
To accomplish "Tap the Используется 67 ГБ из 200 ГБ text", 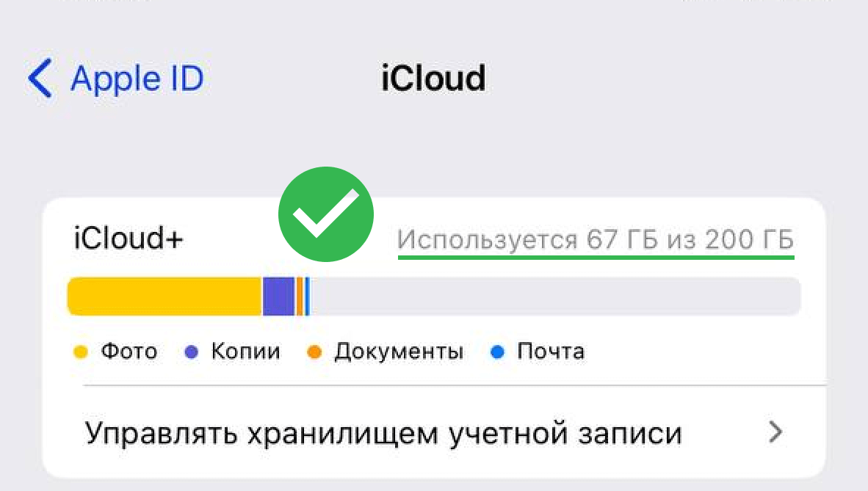I will 596,238.
